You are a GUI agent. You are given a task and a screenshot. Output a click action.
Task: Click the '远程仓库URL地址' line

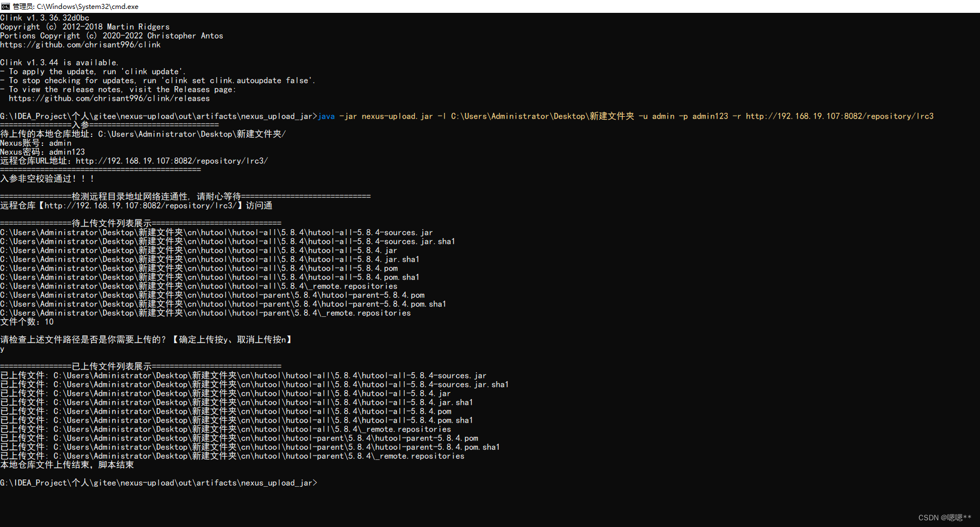(x=134, y=161)
